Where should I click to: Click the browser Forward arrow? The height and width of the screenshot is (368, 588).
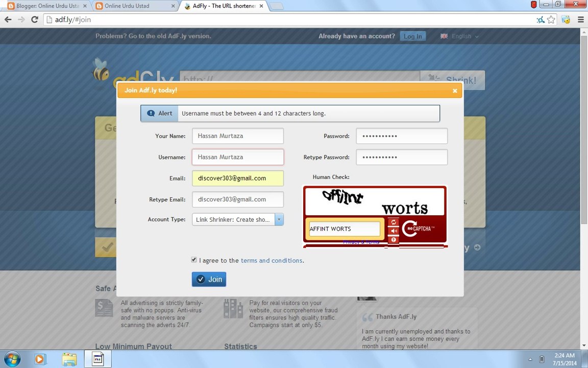point(21,19)
